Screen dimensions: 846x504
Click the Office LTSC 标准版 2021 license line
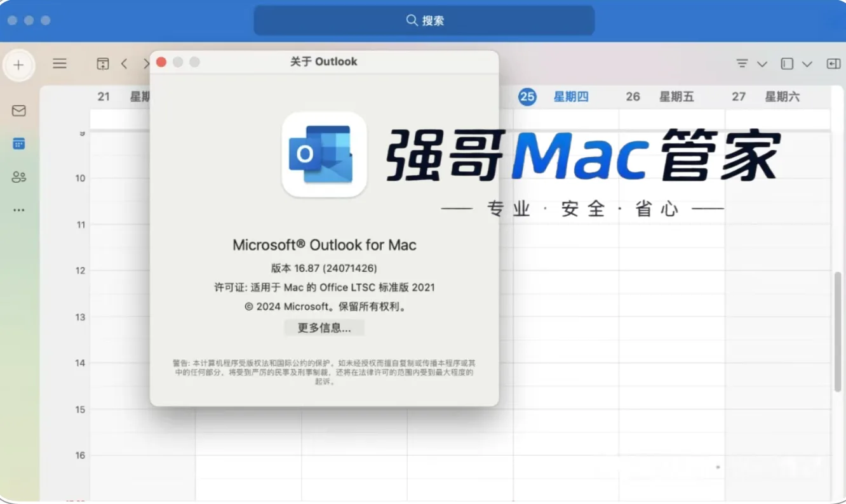coord(324,288)
